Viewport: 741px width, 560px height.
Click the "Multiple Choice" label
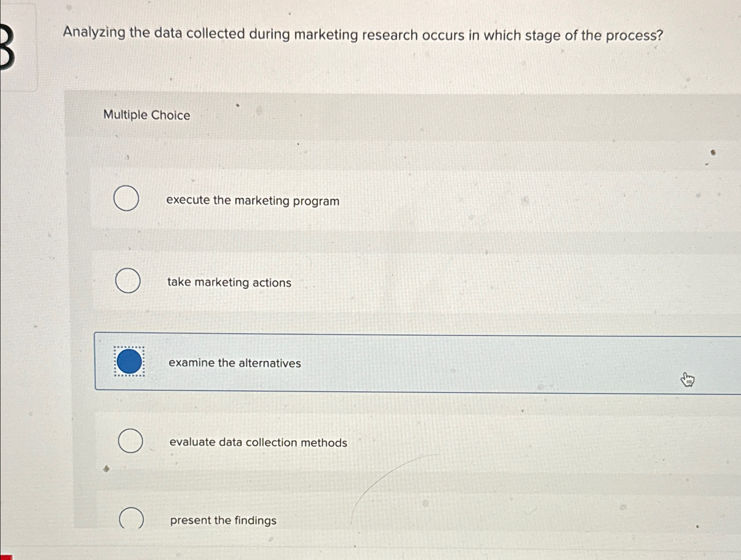click(146, 115)
